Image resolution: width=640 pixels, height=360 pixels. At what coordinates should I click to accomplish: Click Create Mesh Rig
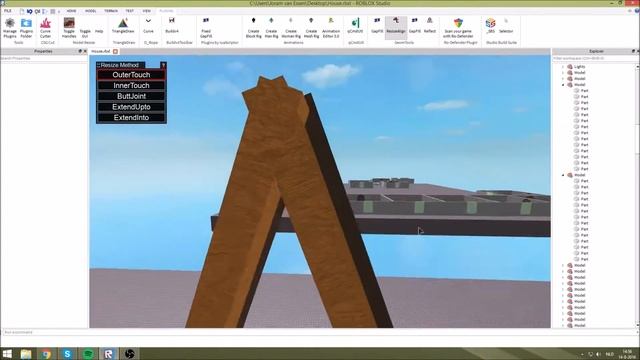tap(311, 28)
